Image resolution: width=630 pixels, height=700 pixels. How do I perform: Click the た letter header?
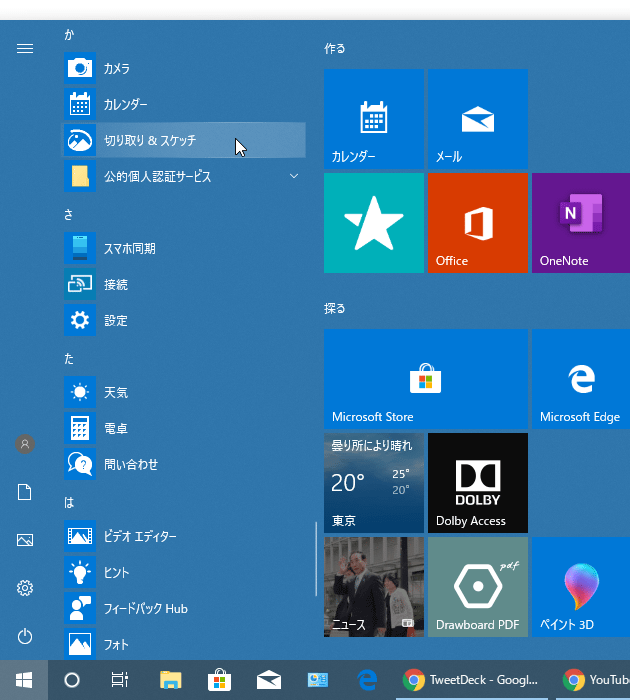click(69, 358)
